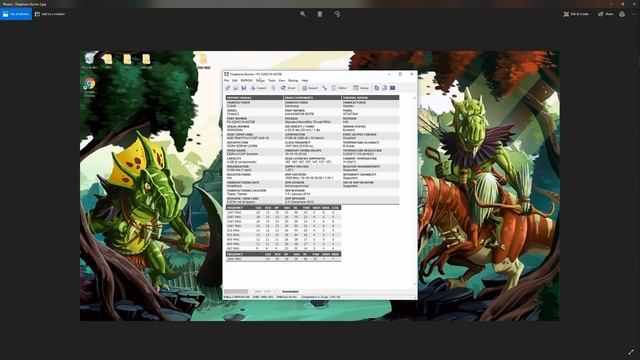The height and width of the screenshot is (360, 640).
Task: Click the Dump toolbar button
Action: click(x=361, y=88)
